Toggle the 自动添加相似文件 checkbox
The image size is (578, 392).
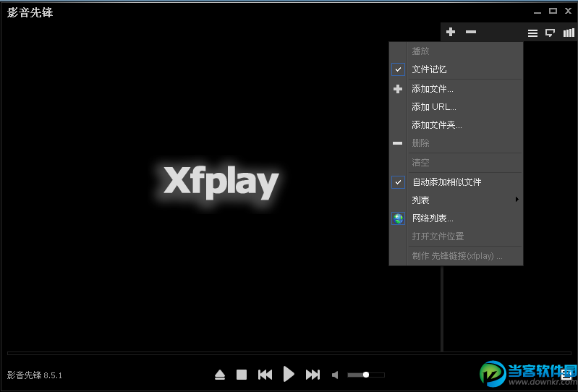[x=398, y=182]
